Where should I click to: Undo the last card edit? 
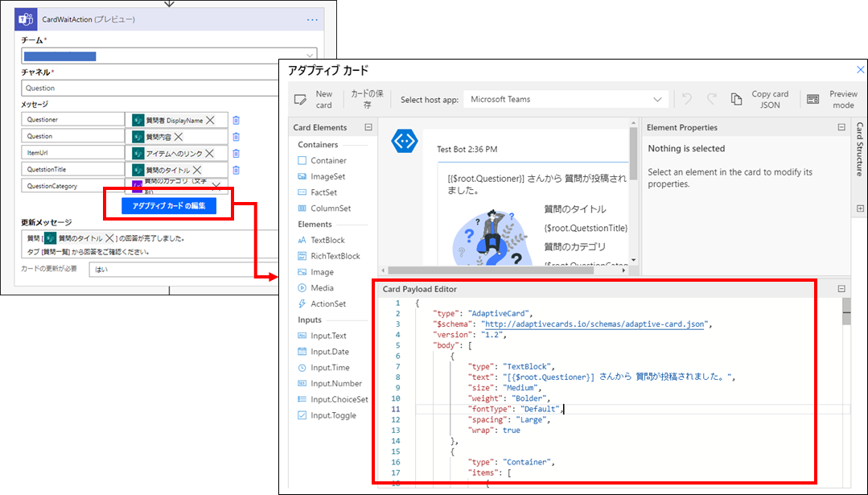687,99
